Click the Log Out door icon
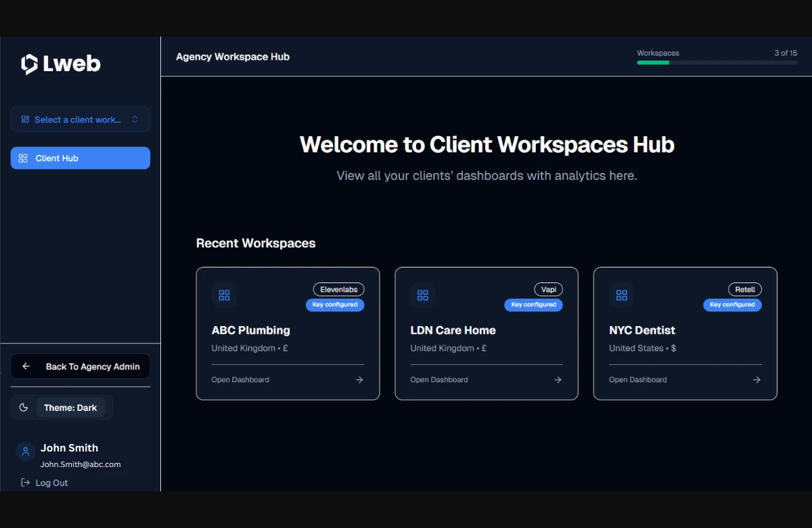812x528 pixels. [x=25, y=483]
